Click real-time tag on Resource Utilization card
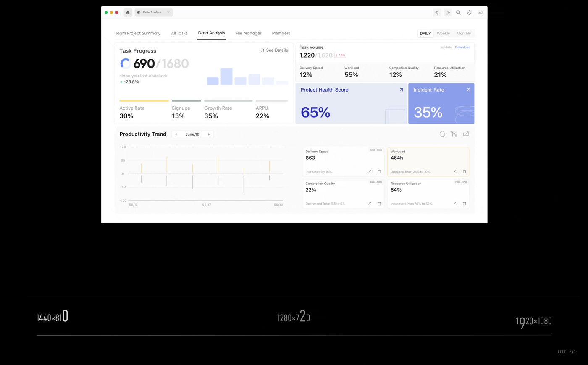The image size is (588, 365). coord(461,182)
